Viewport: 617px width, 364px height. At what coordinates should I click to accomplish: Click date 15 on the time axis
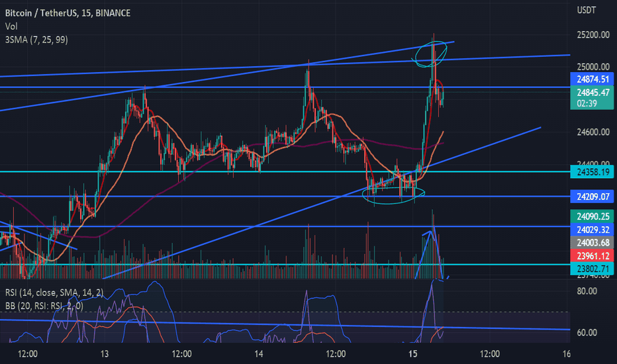[x=413, y=354]
